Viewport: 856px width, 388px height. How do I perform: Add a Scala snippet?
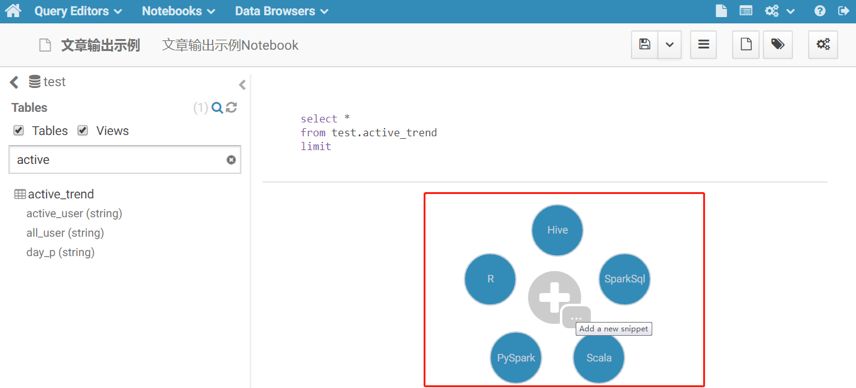(x=599, y=358)
